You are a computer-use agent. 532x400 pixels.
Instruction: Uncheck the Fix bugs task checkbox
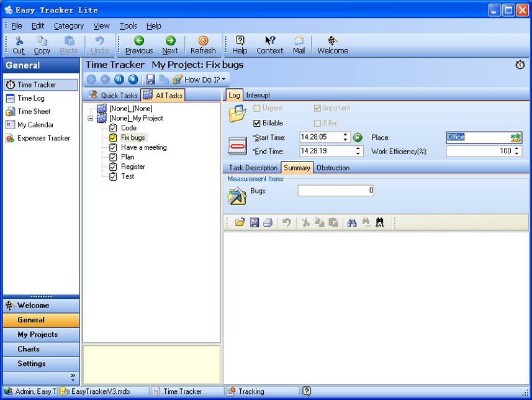point(113,138)
